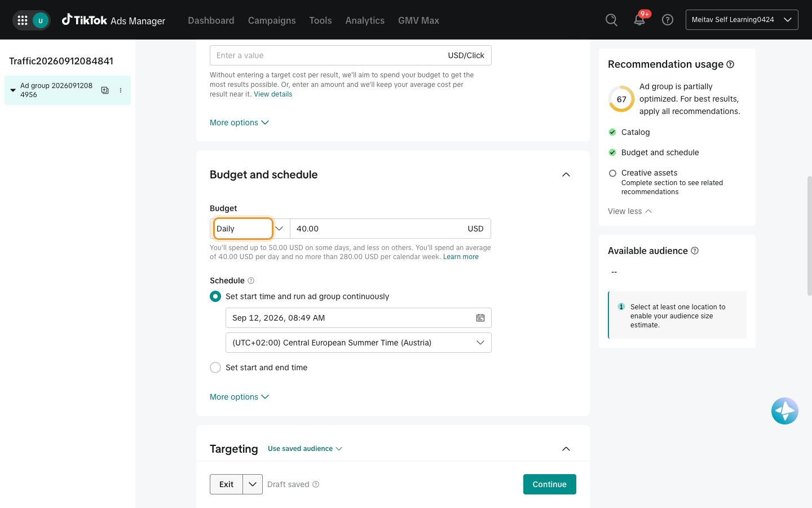Click the Exit button
This screenshot has height=508, width=812.
tap(226, 484)
